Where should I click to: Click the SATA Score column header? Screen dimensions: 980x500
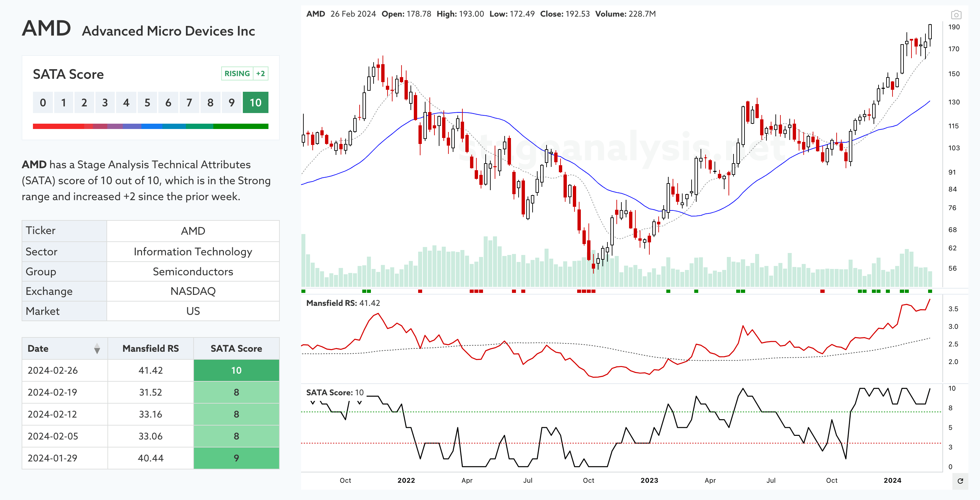coord(236,348)
